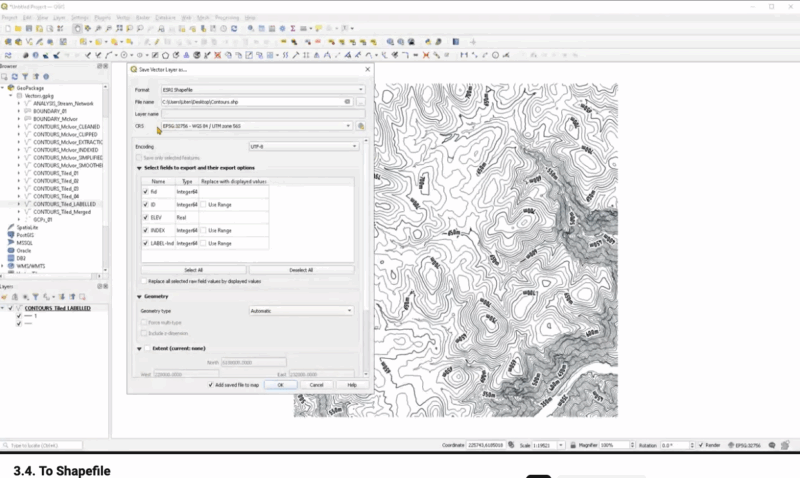
Task: Toggle Add saved file to map checkbox
Action: pos(211,385)
